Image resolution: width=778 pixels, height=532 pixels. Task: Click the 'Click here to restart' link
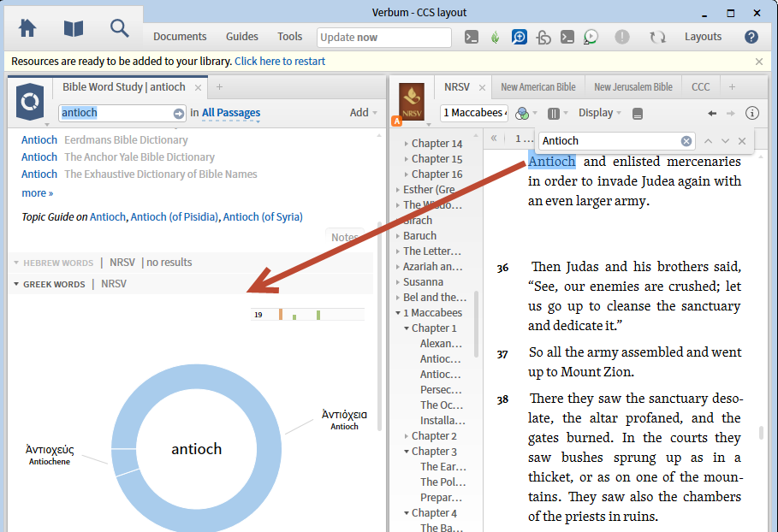pyautogui.click(x=280, y=62)
